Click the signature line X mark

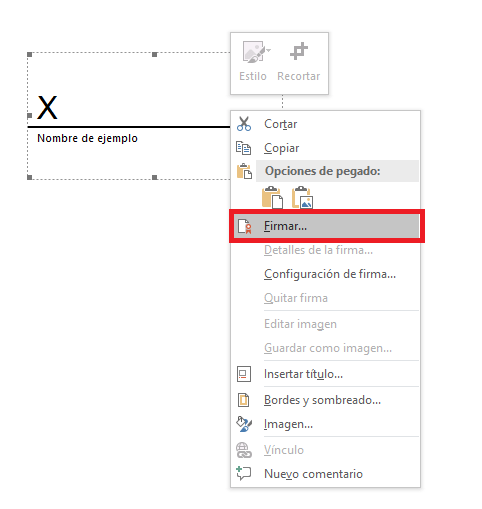click(47, 107)
